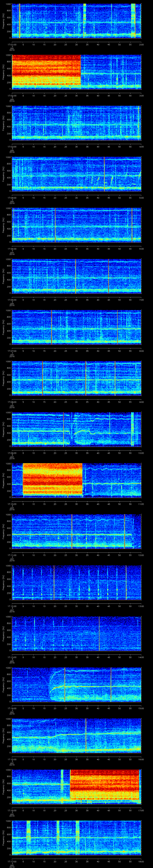Click the '12:00' end time label
Viewport: 153px width, 868px height.
(x=141, y=555)
